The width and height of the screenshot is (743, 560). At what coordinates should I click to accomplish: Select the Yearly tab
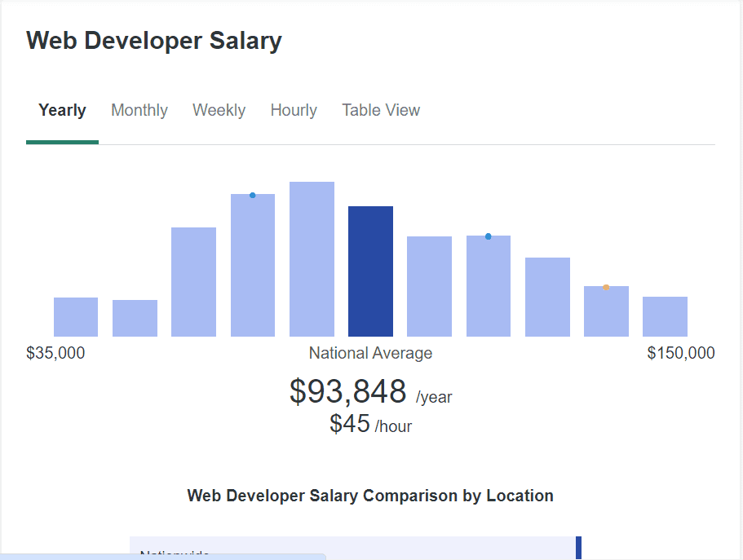(x=62, y=110)
